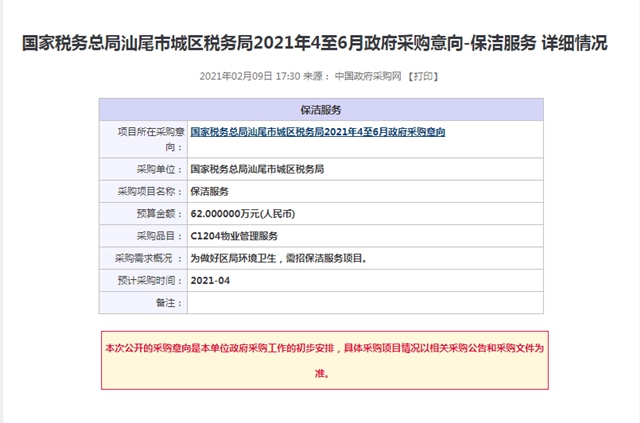Select the 国家税务总局汕尾市城区税务局 purchasing unit value

pos(256,169)
